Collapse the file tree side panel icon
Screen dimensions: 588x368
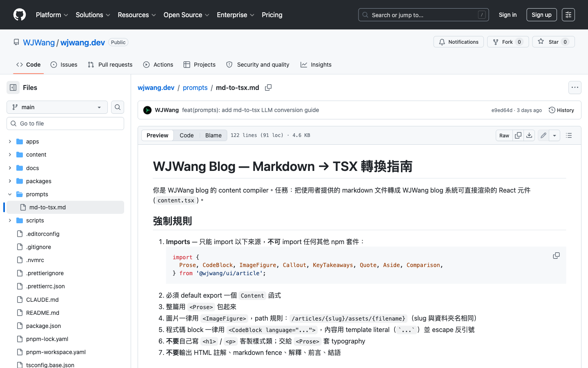[13, 88]
